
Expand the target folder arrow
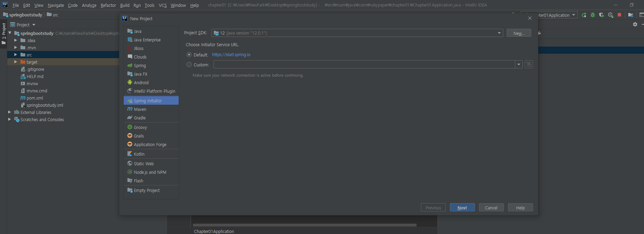pyautogui.click(x=15, y=62)
